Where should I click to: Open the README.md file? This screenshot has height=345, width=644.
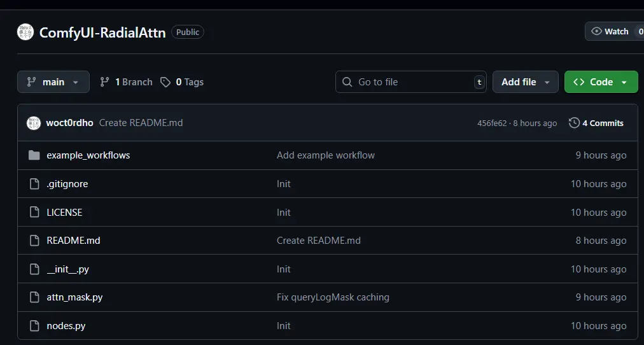tap(73, 241)
